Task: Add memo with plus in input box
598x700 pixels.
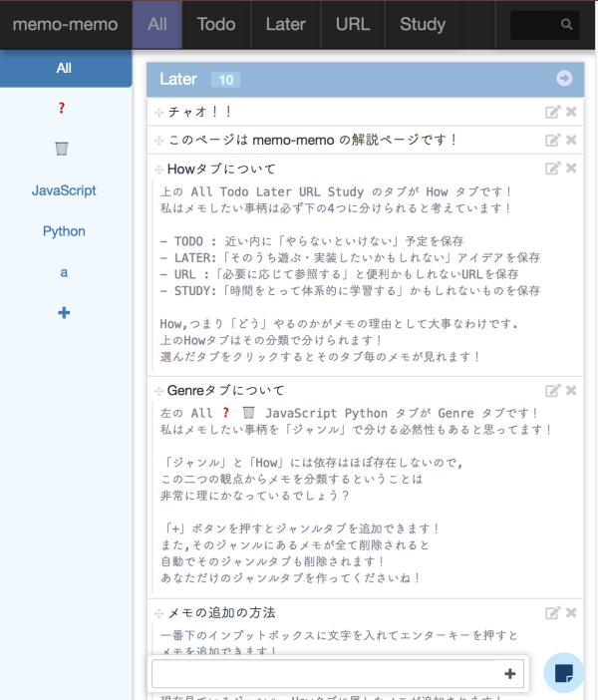Action: (509, 674)
